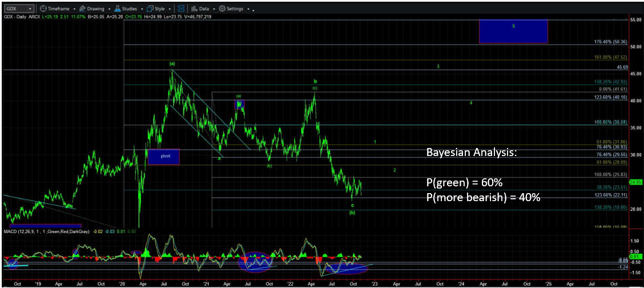This screenshot has height=288, width=644.
Task: Click the wave 1 label on the chart
Action: pos(375,142)
